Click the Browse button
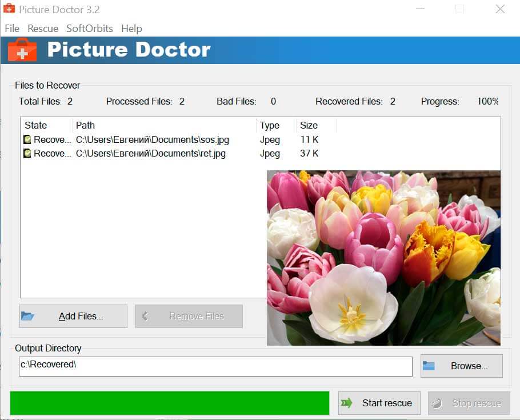This screenshot has height=420, width=520. point(461,366)
